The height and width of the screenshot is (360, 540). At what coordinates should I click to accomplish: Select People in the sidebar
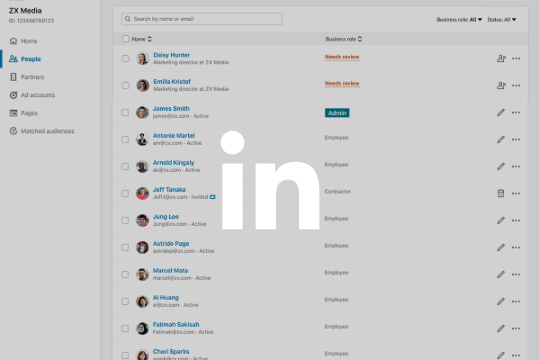25,59
